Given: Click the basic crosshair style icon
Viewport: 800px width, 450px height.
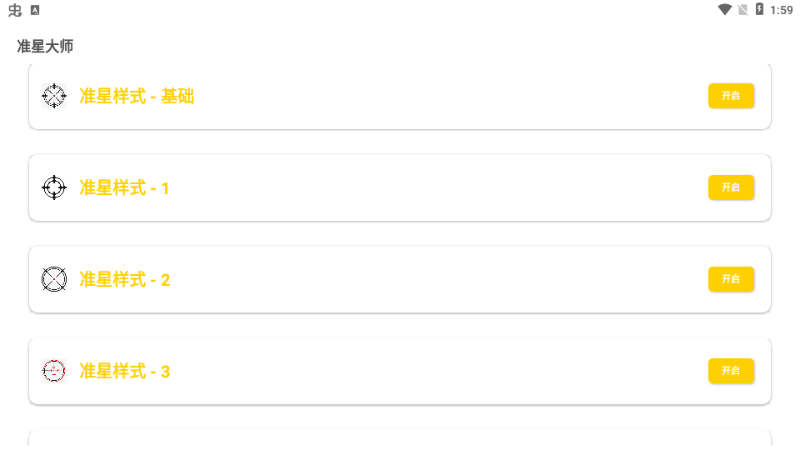Looking at the screenshot, I should click(54, 96).
